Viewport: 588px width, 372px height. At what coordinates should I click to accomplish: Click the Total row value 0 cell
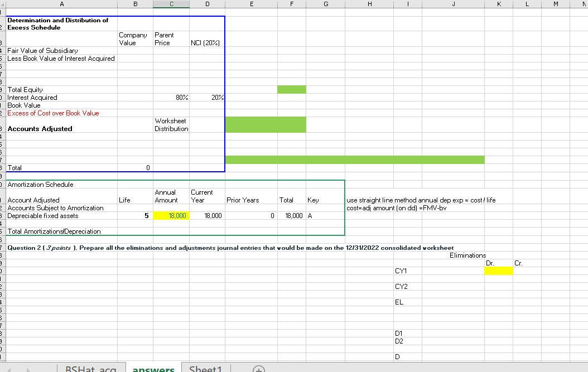coord(136,168)
